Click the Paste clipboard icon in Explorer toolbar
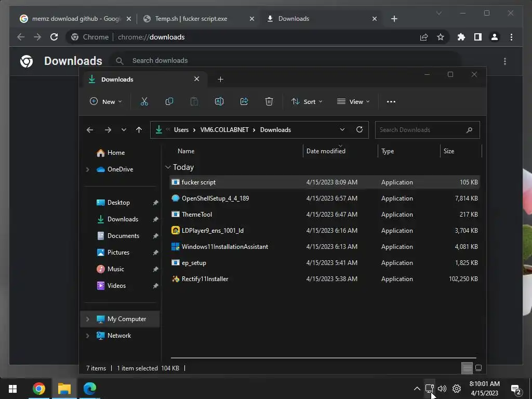This screenshot has width=532, height=399. click(x=194, y=101)
